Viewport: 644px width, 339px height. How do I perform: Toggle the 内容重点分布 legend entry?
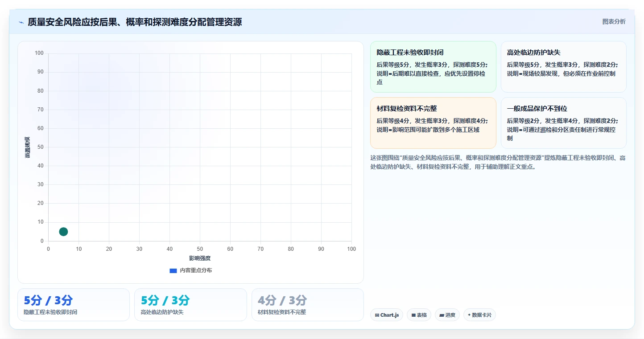191,270
